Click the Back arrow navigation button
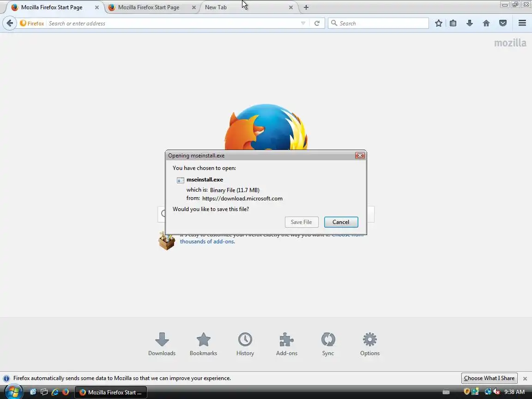This screenshot has width=532, height=399. 10,23
